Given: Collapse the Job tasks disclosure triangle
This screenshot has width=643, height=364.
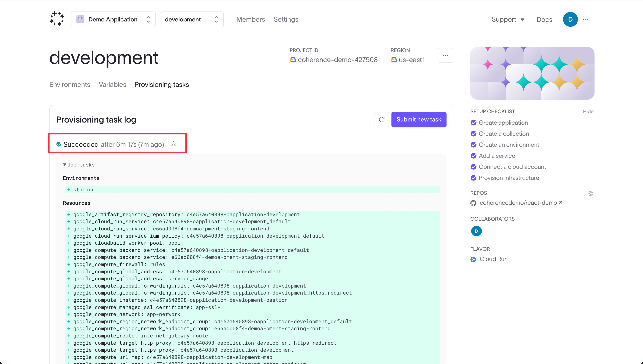Looking at the screenshot, I should click(65, 165).
